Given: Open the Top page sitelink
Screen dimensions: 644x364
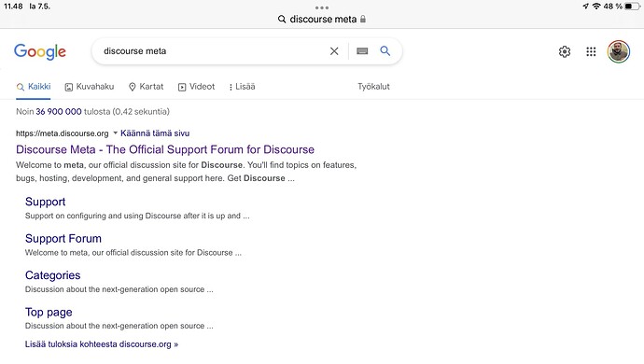Looking at the screenshot, I should (x=49, y=313).
